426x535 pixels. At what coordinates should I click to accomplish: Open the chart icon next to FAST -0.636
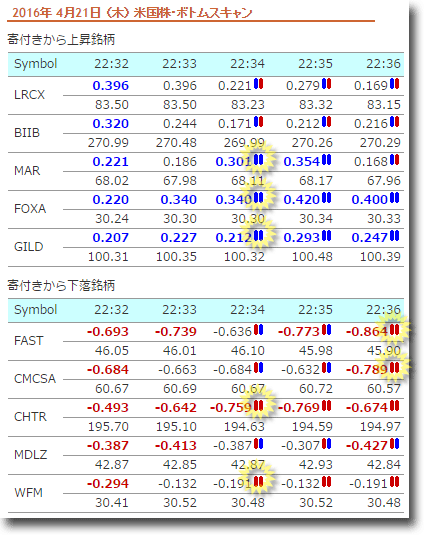click(x=259, y=330)
